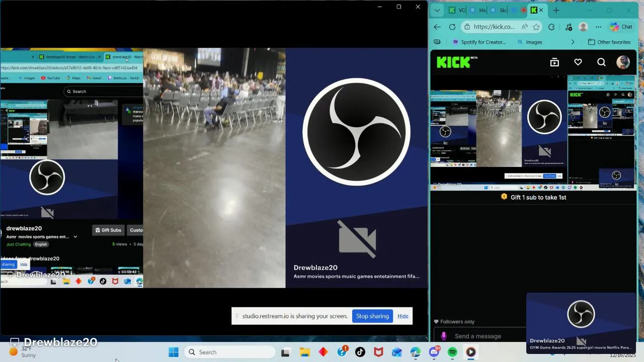
Task: Open Spotify for Creators favorite
Action: [479, 42]
